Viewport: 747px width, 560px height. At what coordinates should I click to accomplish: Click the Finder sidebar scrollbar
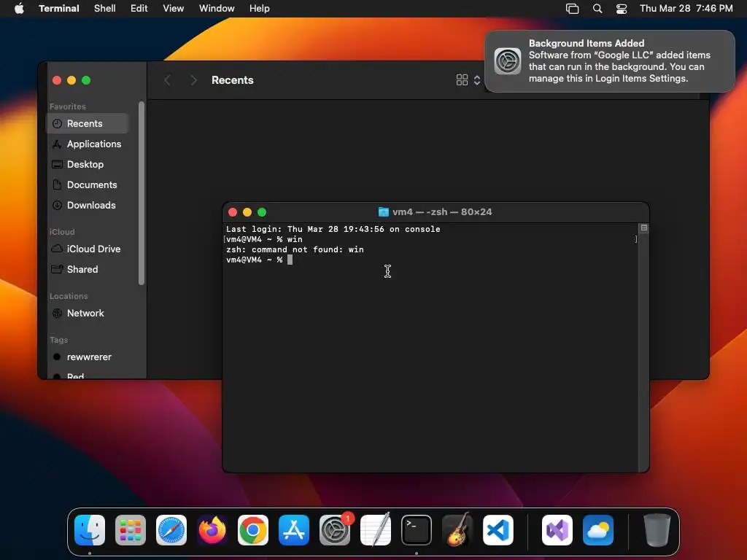coord(141,193)
